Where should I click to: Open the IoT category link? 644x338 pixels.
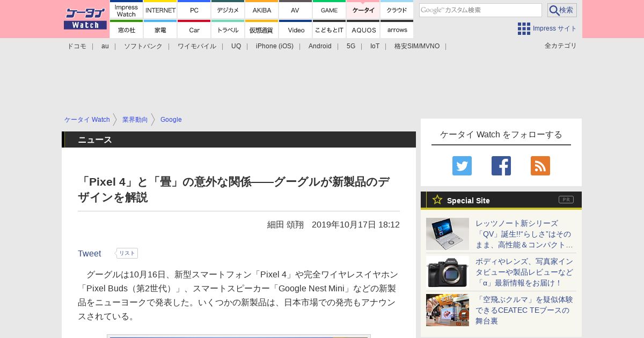tap(375, 46)
